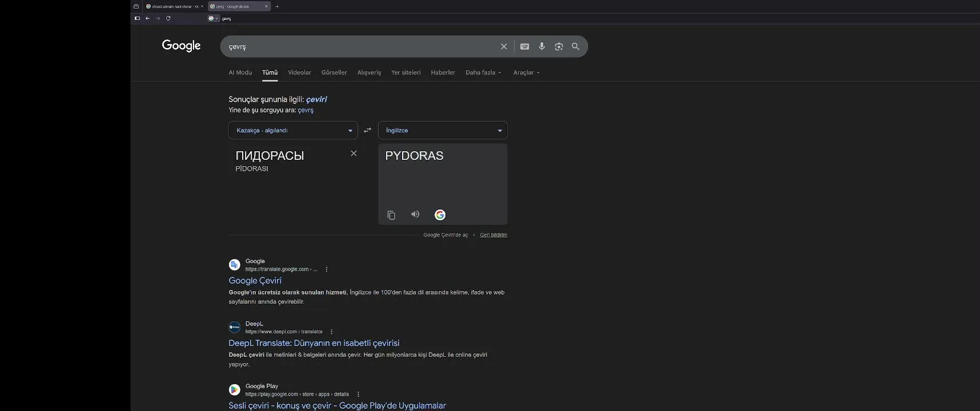Go back in browser
Image resolution: width=980 pixels, height=411 pixels.
tap(147, 18)
